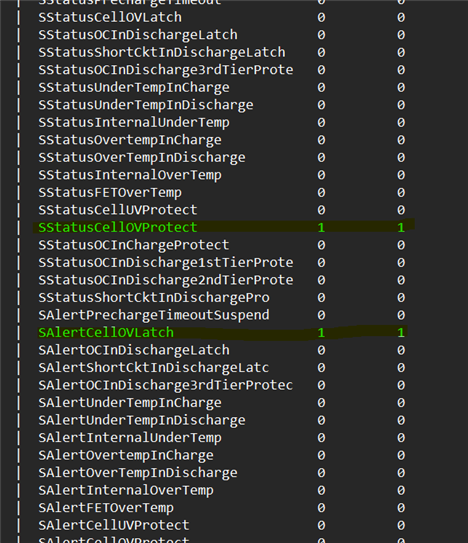Select SStatusUnderTempInCharge row name
This screenshot has height=543, width=468.
pyautogui.click(x=134, y=88)
